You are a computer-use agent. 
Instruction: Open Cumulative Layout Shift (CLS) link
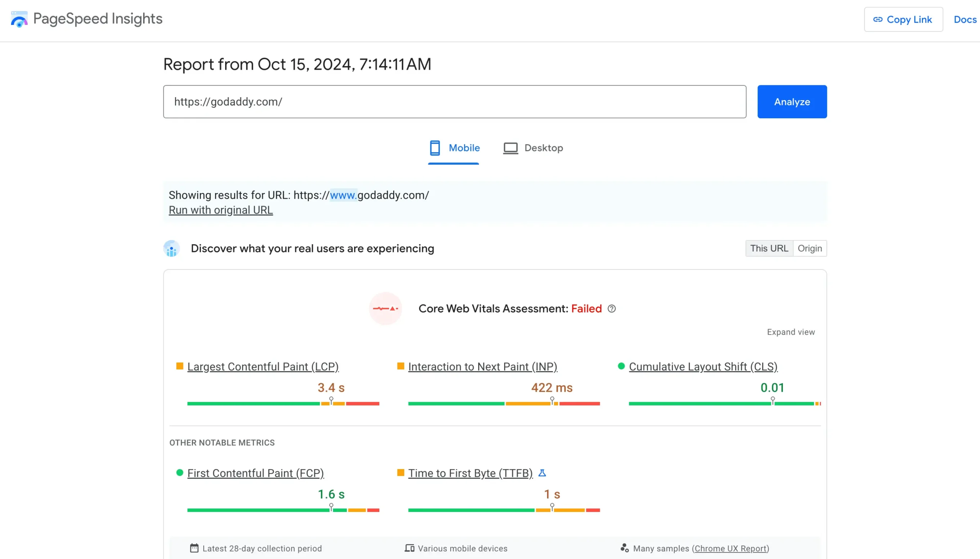point(703,367)
